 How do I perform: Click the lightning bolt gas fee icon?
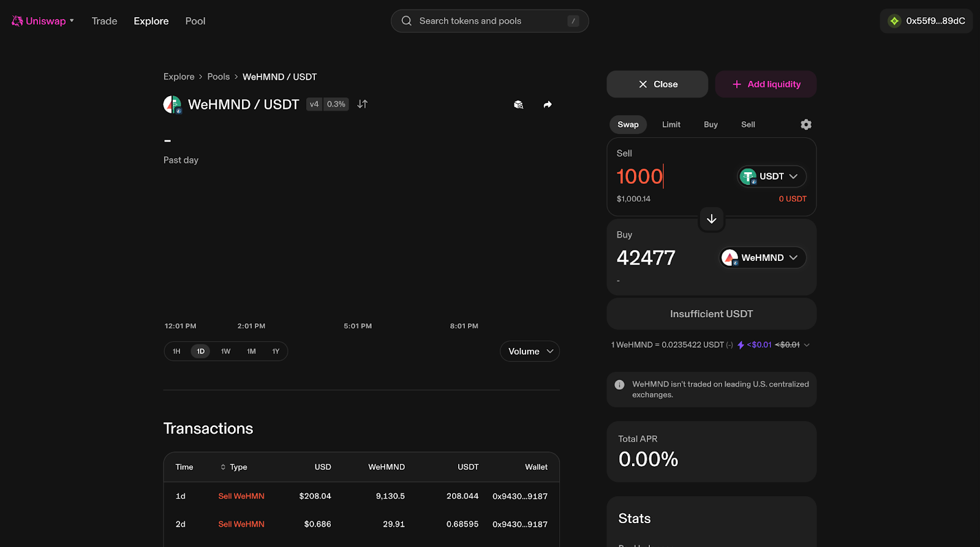click(741, 345)
